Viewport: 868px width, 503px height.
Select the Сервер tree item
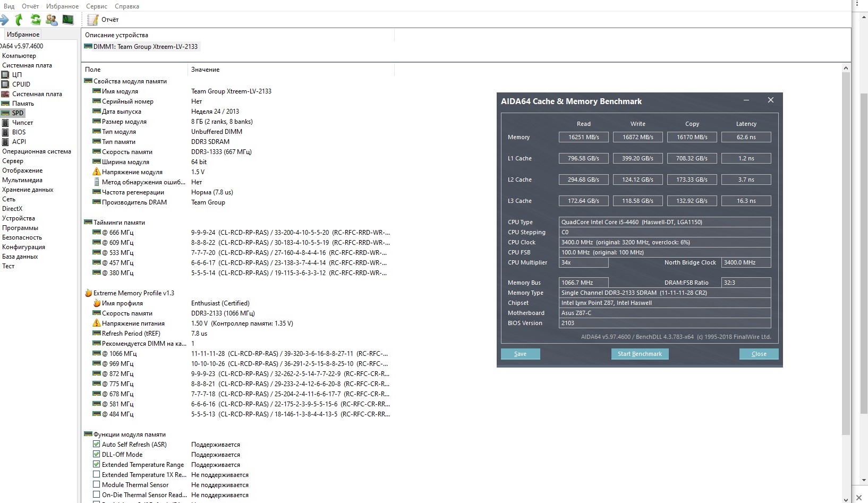click(x=13, y=161)
